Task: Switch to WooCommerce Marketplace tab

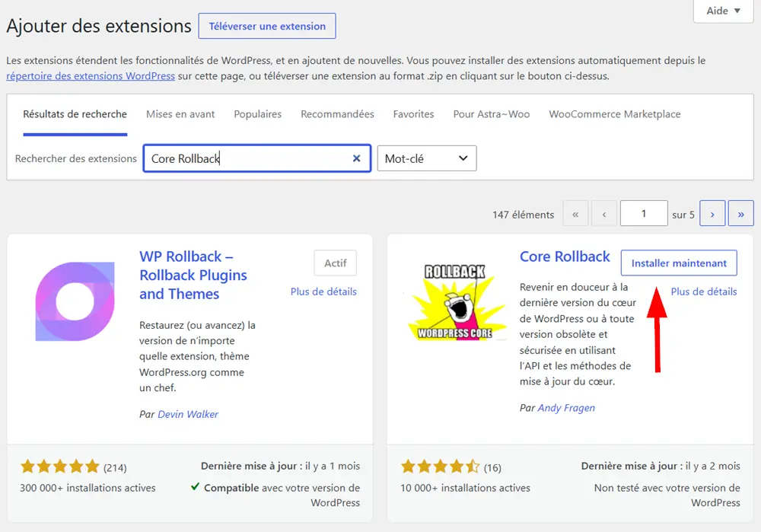Action: tap(614, 114)
